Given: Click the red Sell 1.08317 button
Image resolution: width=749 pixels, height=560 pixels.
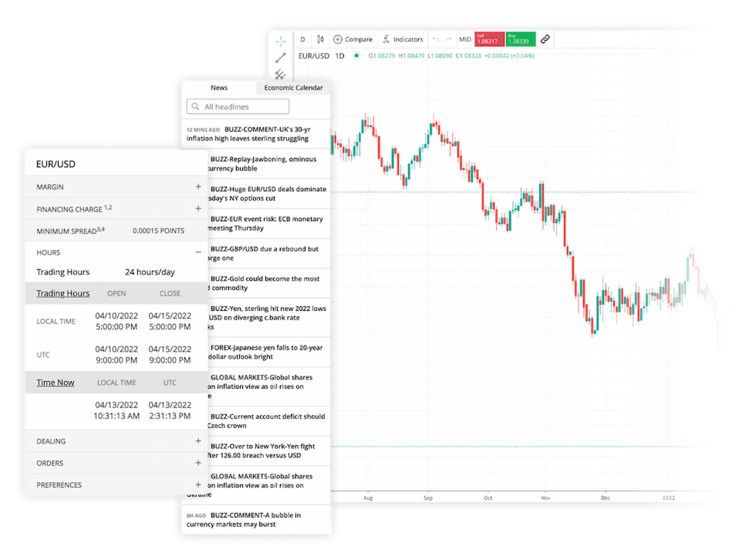Looking at the screenshot, I should 489,39.
